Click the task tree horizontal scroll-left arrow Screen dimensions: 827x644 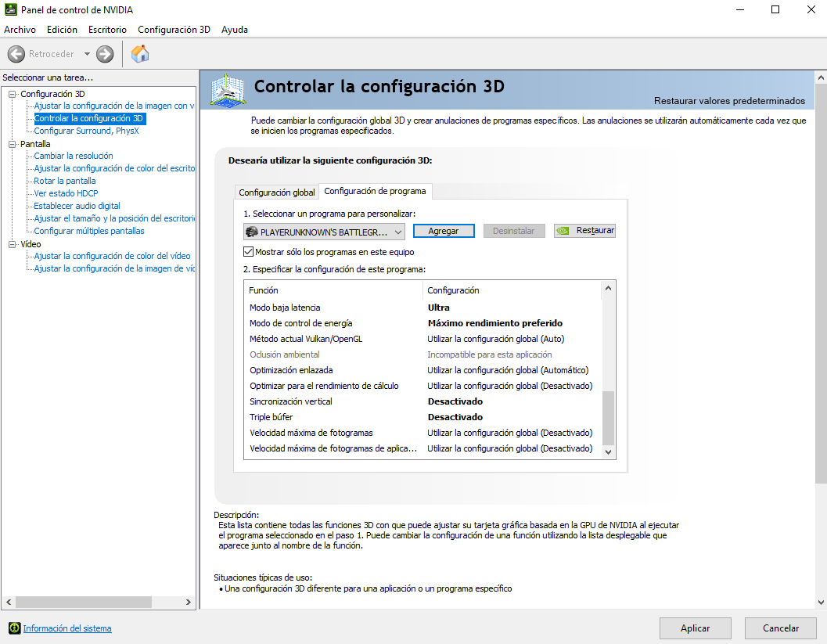point(9,602)
